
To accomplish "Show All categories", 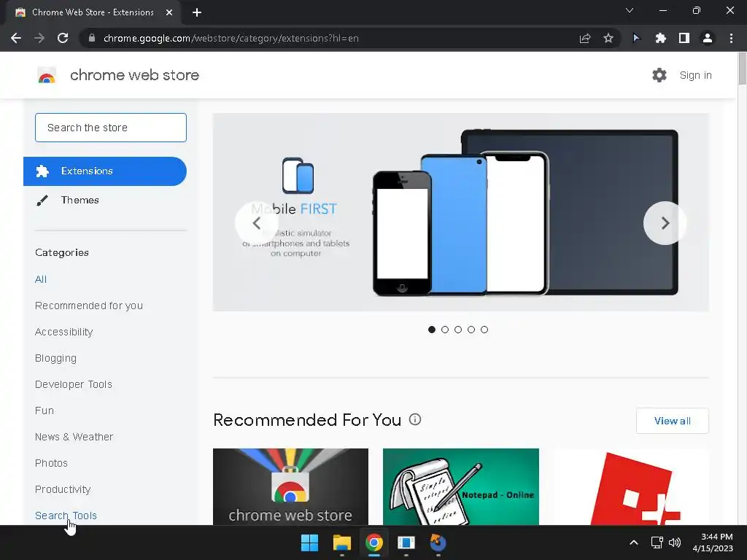I will pos(41,279).
